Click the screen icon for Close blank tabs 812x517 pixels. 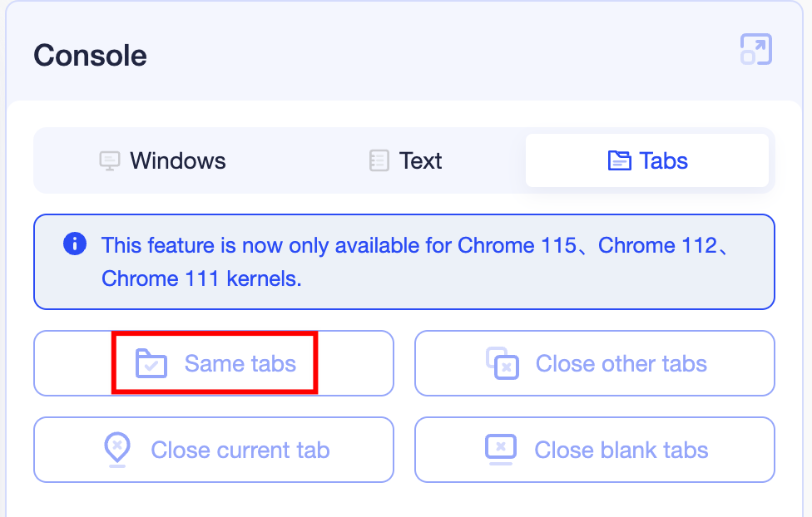click(501, 450)
